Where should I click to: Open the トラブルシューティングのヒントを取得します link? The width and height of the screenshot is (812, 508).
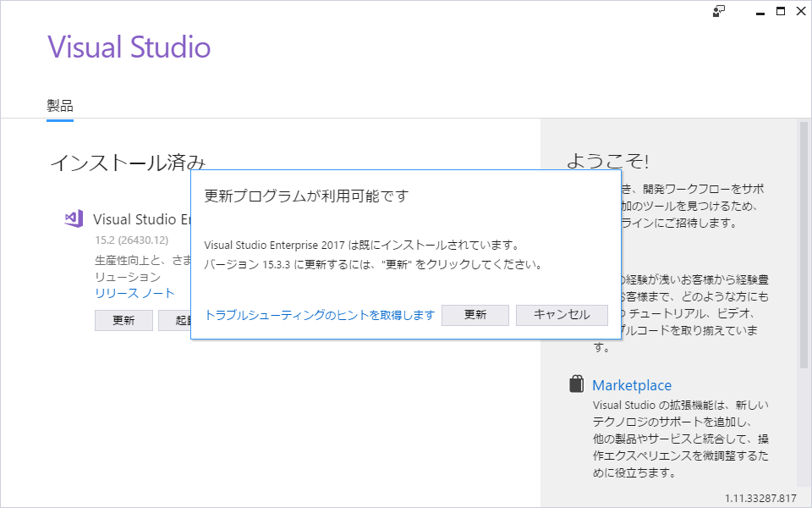[x=320, y=315]
